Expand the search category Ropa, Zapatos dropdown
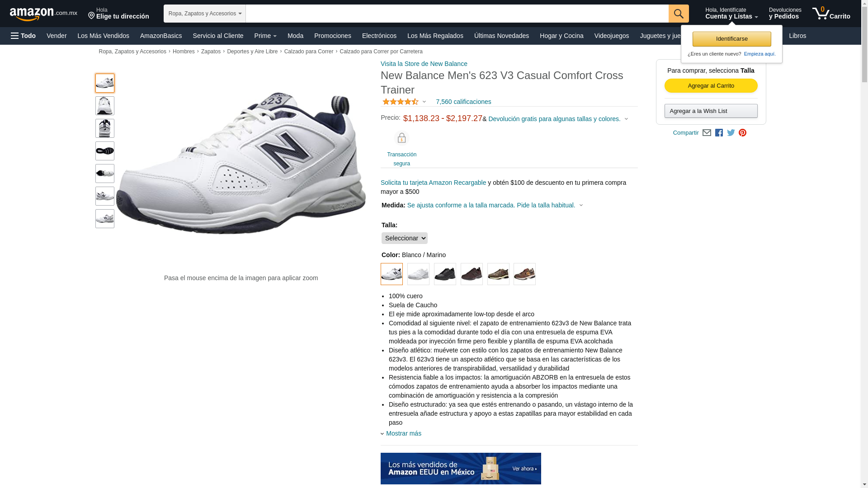The image size is (868, 488). click(x=205, y=14)
